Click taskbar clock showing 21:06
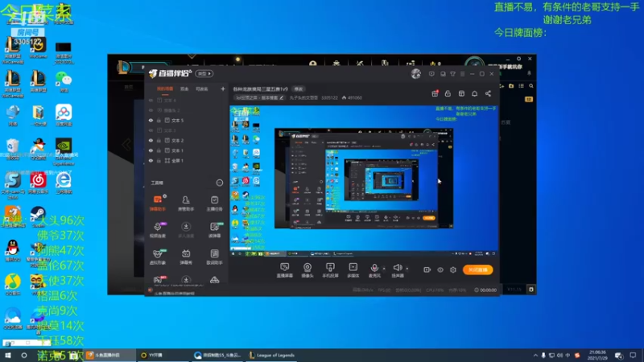This screenshot has height=362, width=644. pos(597,356)
